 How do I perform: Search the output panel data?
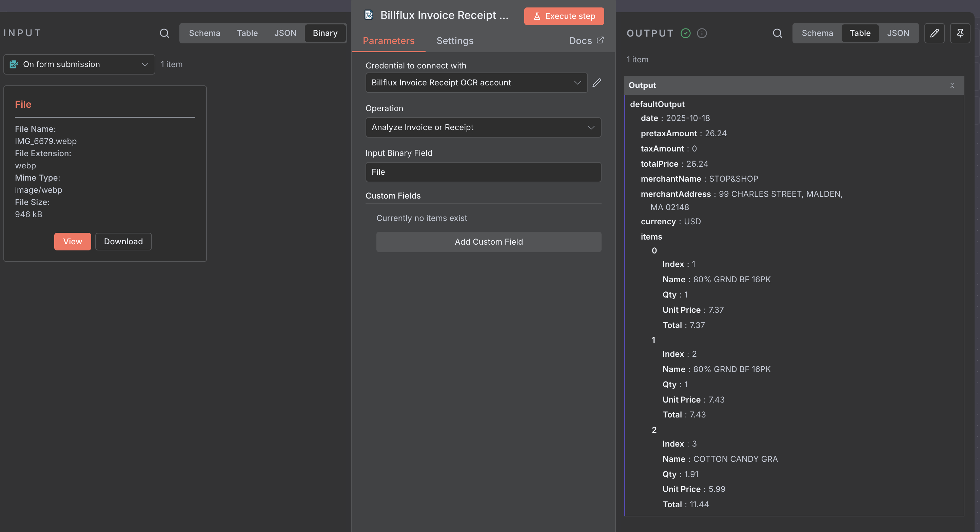pos(777,33)
